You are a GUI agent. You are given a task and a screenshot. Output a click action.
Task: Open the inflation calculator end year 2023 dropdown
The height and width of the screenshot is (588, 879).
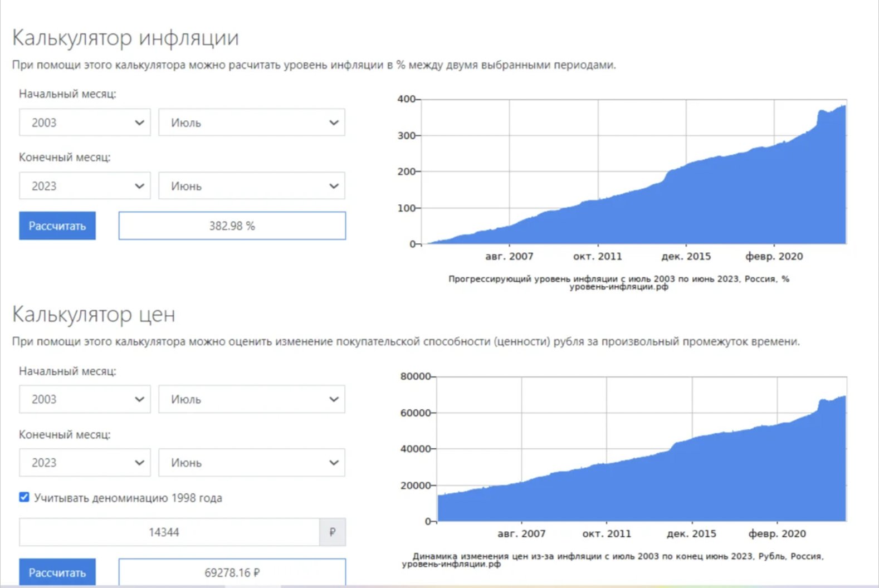click(x=85, y=186)
